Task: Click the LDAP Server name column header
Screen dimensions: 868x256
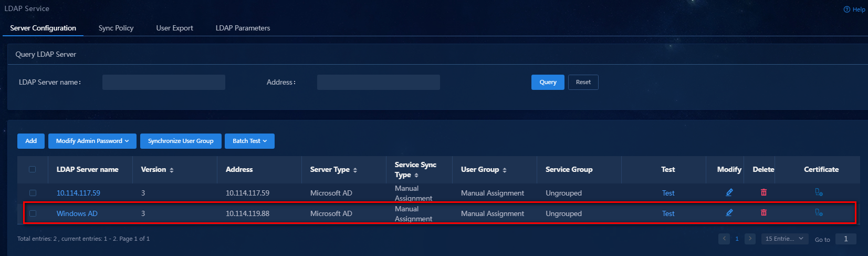Action: click(87, 169)
